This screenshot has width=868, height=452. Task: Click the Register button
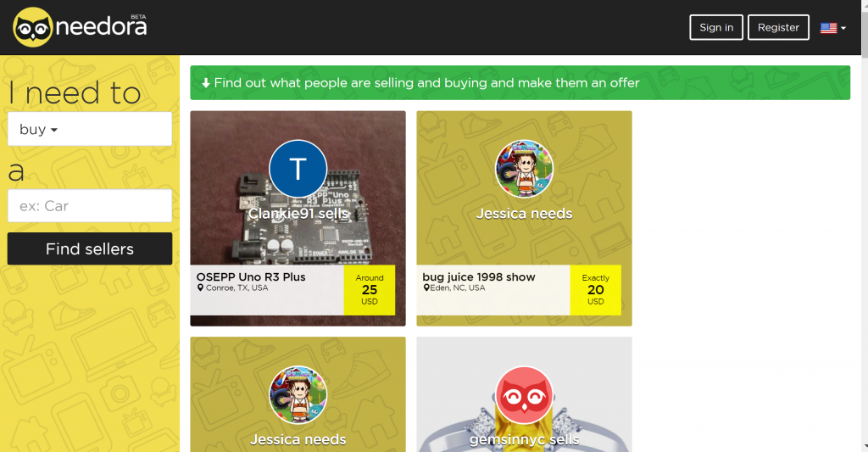click(x=778, y=27)
